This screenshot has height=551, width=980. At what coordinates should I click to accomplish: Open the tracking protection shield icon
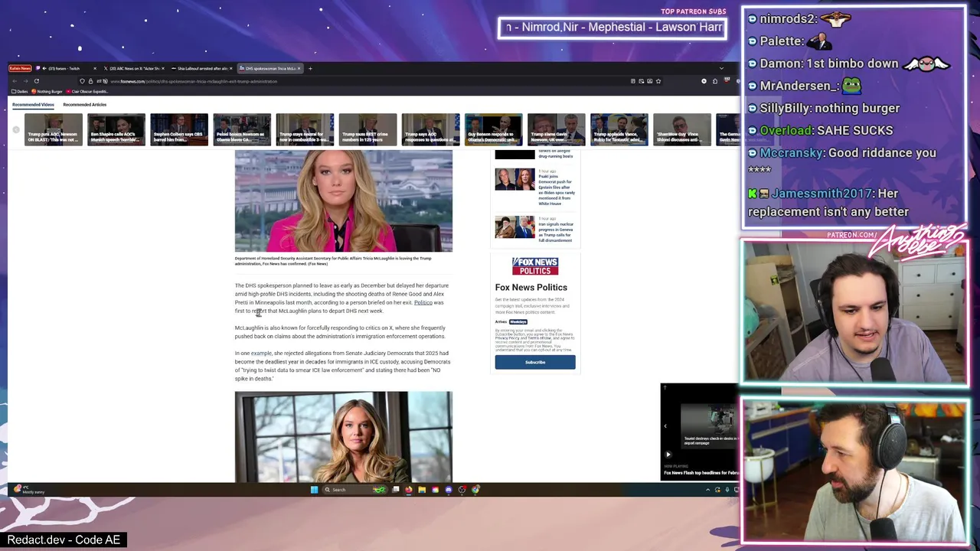pos(82,81)
